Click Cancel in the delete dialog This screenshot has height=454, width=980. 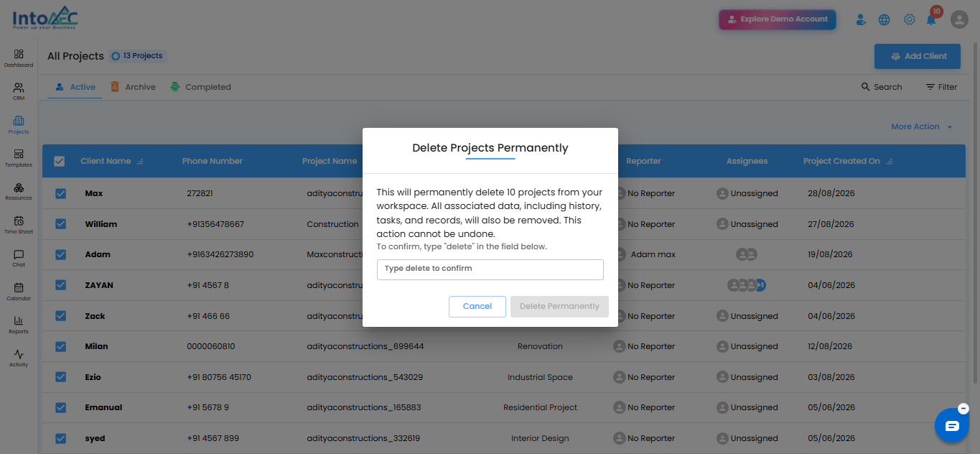click(477, 307)
